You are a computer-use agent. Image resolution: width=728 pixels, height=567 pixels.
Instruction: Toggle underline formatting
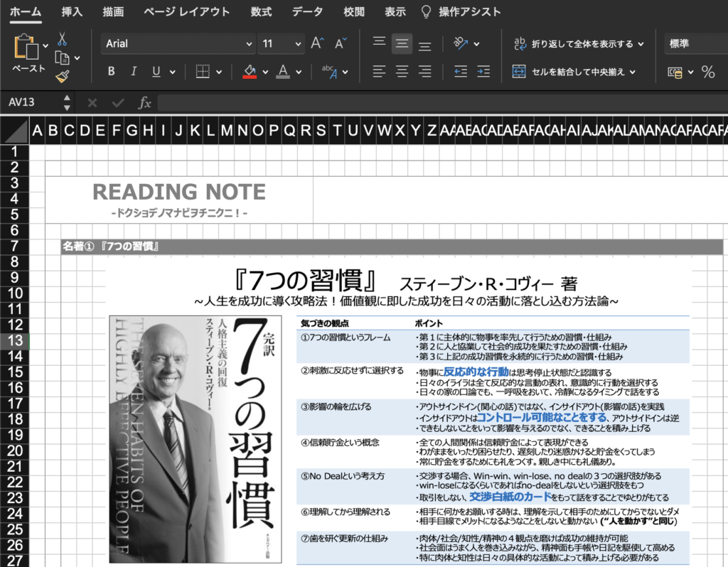point(156,72)
